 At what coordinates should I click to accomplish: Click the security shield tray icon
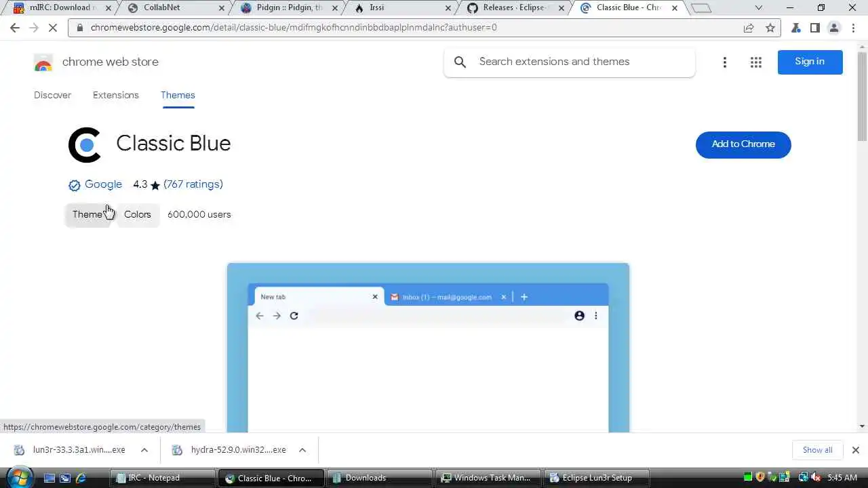760,478
